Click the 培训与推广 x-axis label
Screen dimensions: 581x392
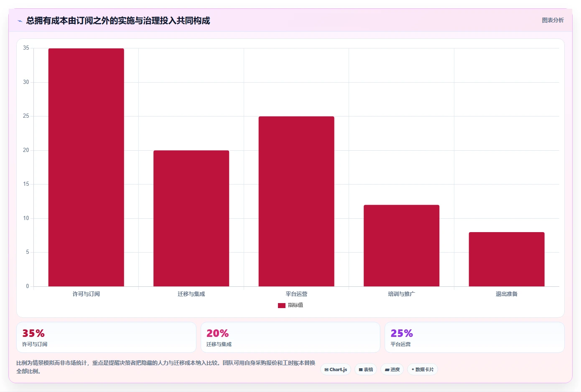(401, 294)
